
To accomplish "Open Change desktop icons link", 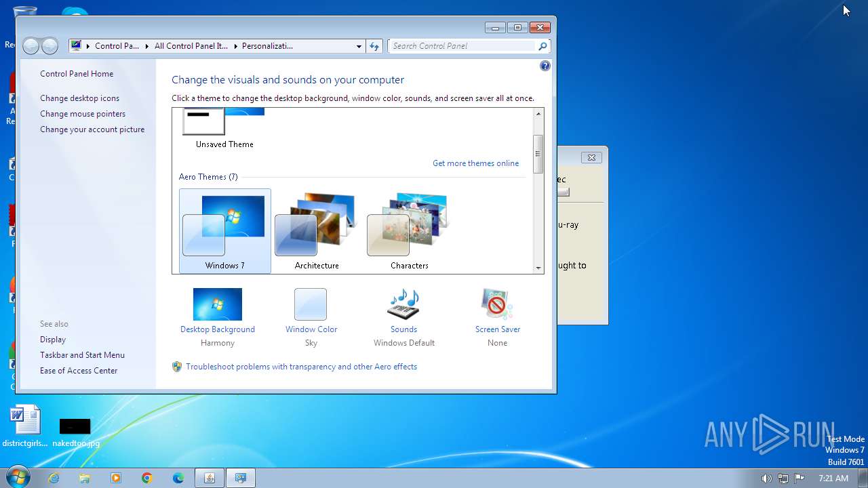I will (79, 98).
